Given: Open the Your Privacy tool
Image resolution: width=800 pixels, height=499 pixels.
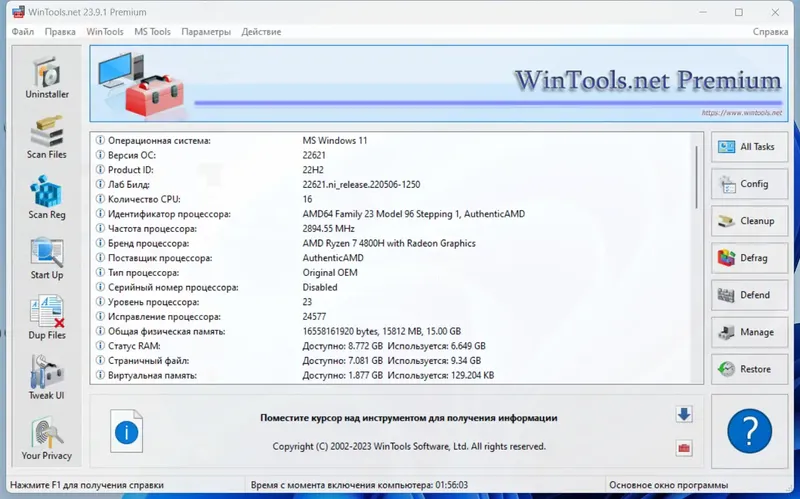Looking at the screenshot, I should [x=47, y=439].
